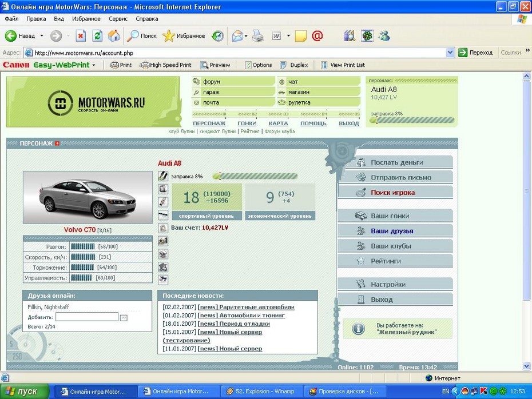
Task: Open the History clock toolbar icon
Action: (217, 35)
